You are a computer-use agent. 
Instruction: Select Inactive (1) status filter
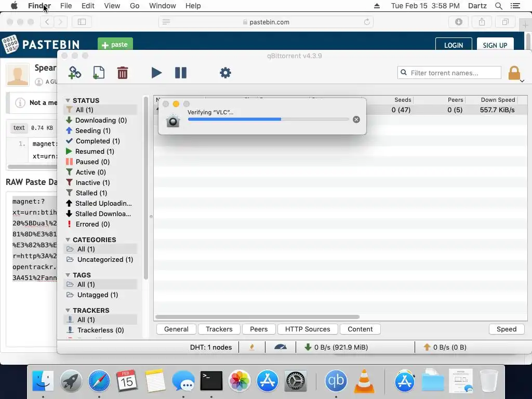100,182
